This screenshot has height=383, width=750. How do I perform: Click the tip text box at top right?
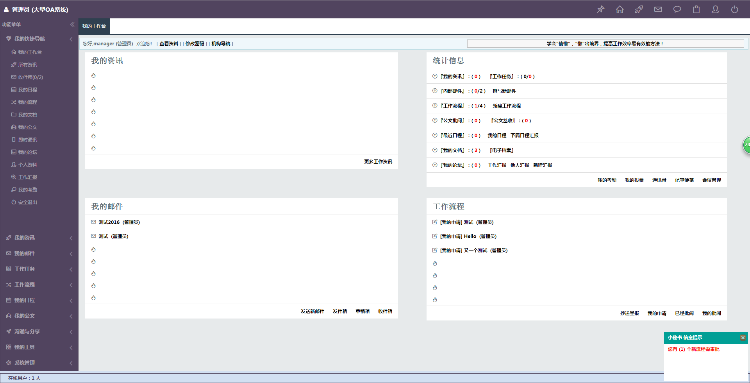coord(606,44)
